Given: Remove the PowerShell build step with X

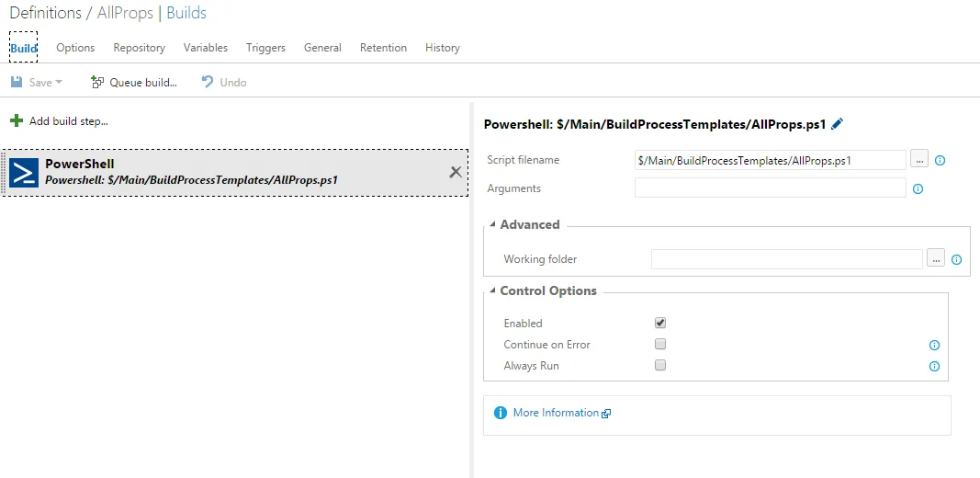Looking at the screenshot, I should 456,172.
